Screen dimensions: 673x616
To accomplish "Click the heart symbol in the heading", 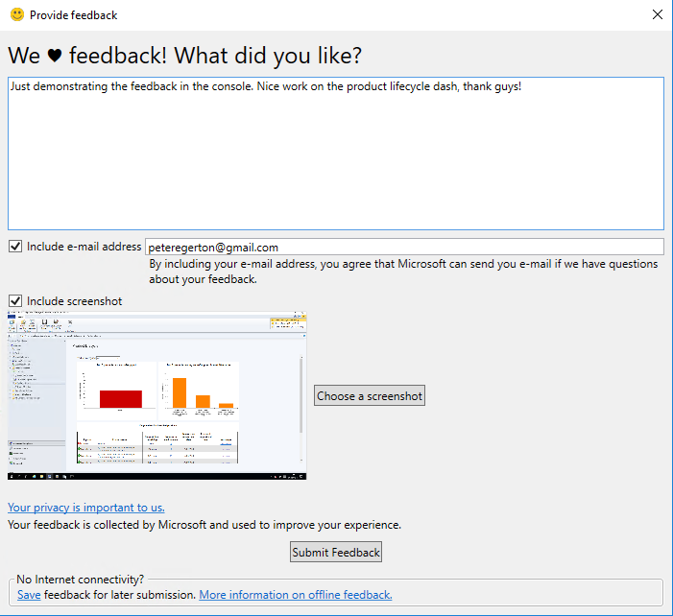I will (x=55, y=57).
